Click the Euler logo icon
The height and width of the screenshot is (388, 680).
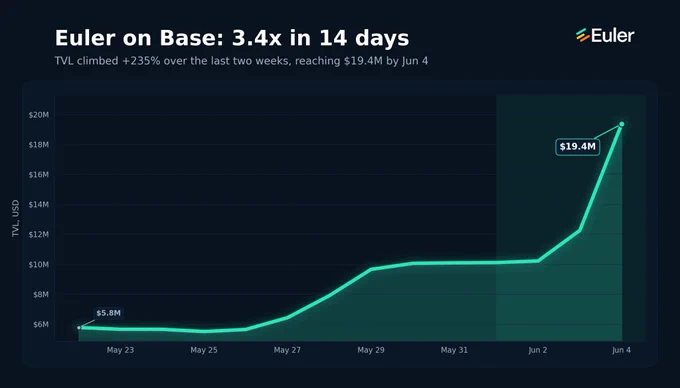click(582, 36)
